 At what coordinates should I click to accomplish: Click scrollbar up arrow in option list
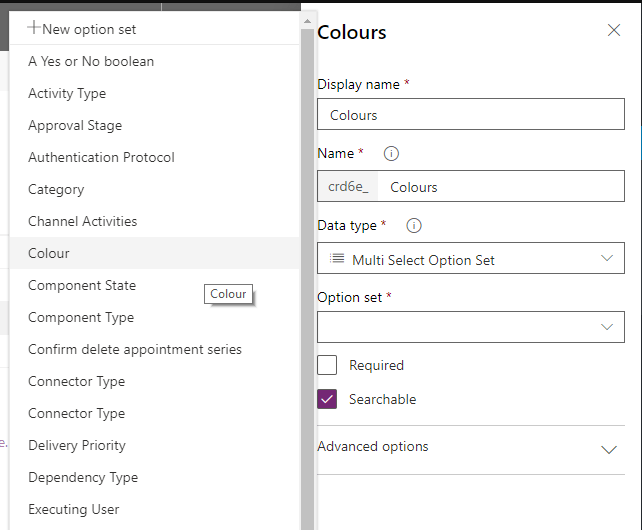pyautogui.click(x=307, y=21)
